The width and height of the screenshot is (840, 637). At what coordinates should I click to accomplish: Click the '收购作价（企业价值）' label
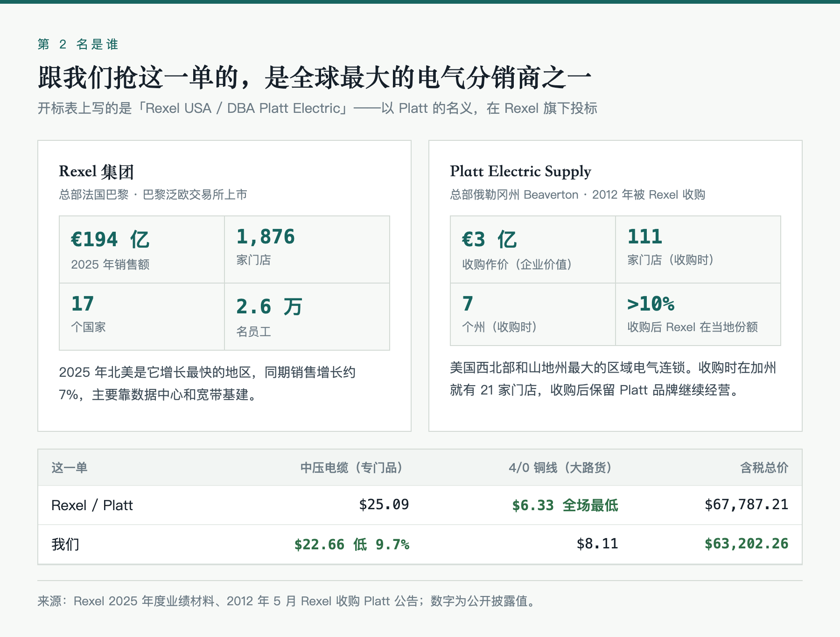coord(517,264)
